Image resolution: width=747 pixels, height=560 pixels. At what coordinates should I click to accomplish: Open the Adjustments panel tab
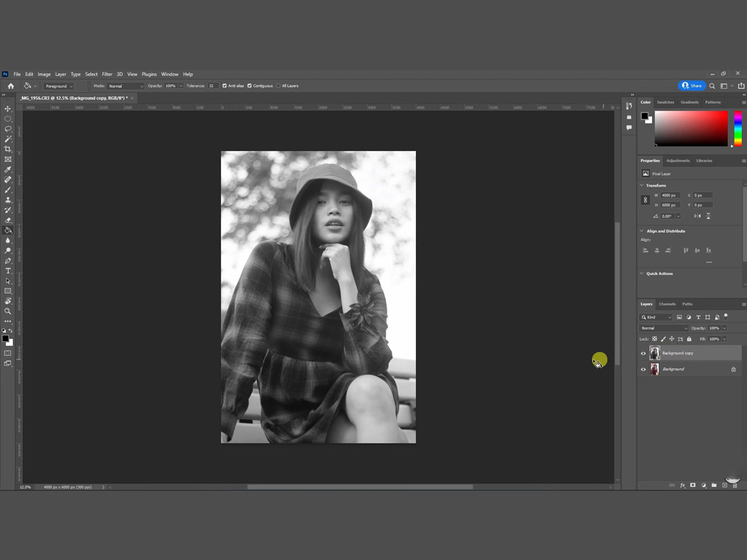pos(678,160)
